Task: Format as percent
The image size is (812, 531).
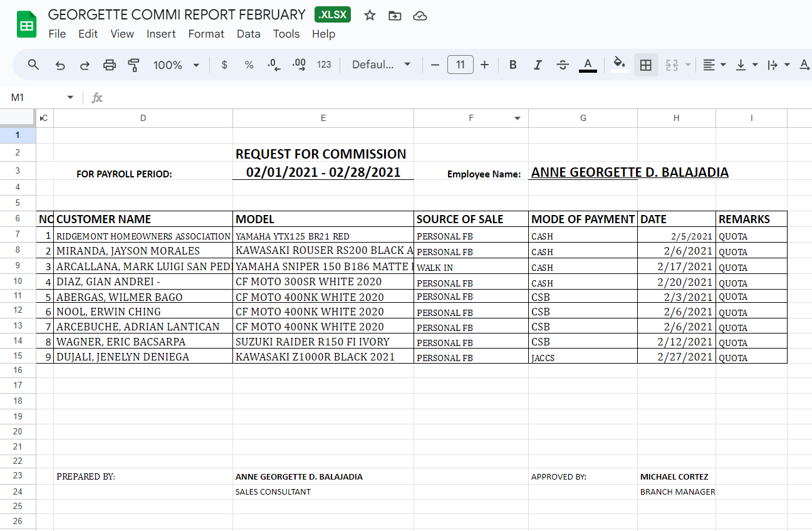Action: (249, 65)
